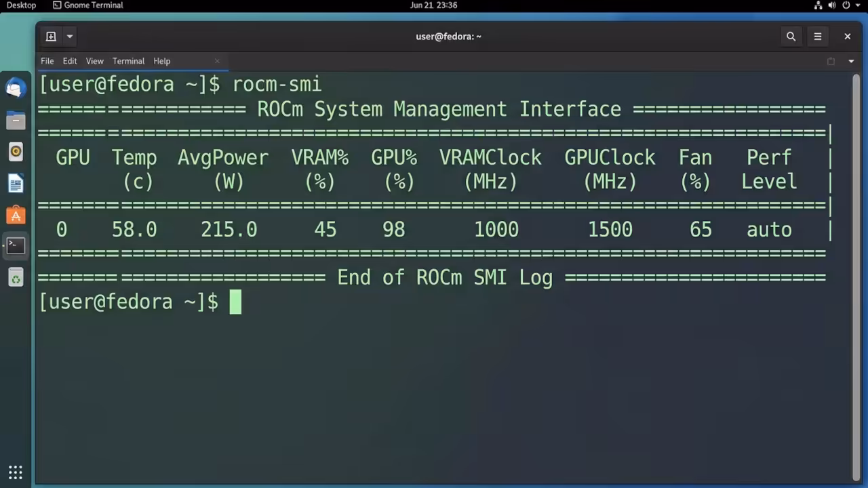Screen dimensions: 868x488
Task: Click the VRAM clock value 1000
Action: coord(496,230)
